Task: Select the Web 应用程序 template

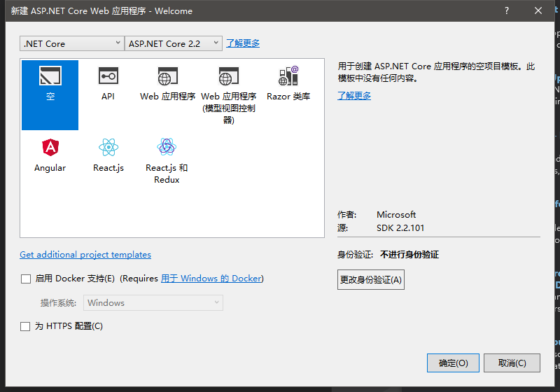Action: point(167,84)
